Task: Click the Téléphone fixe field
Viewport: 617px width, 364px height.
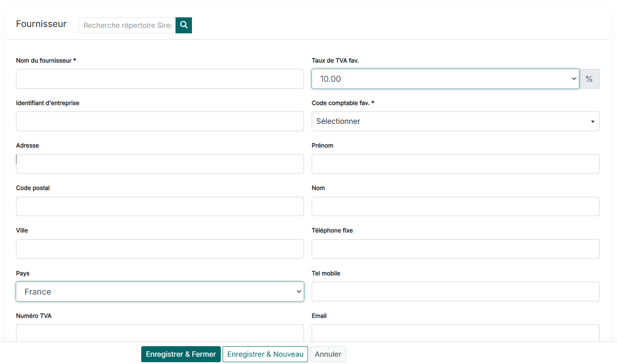Action: (456, 249)
